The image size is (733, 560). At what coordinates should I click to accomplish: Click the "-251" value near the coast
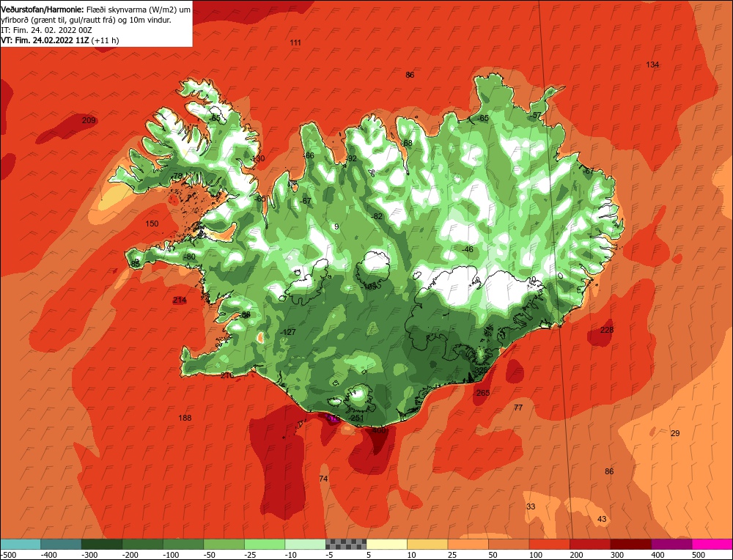pos(357,418)
